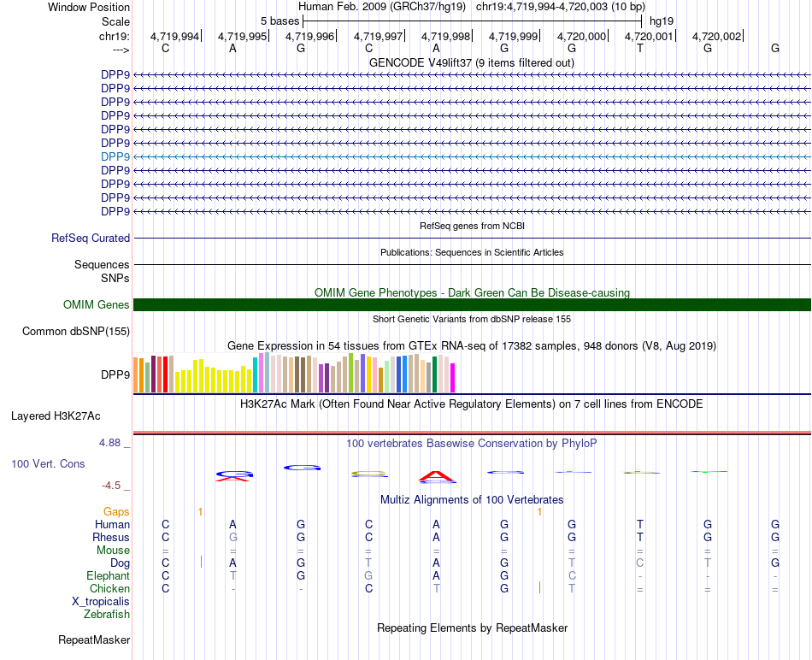Select the Layered H3K27Ac track label
Screen dimensions: 812x660
(56, 416)
